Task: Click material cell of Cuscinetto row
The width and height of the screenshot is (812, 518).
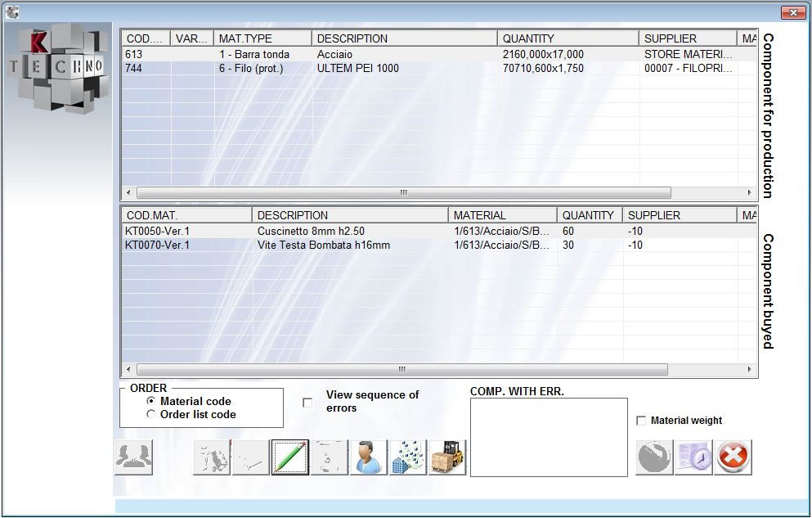Action: pyautogui.click(x=501, y=231)
